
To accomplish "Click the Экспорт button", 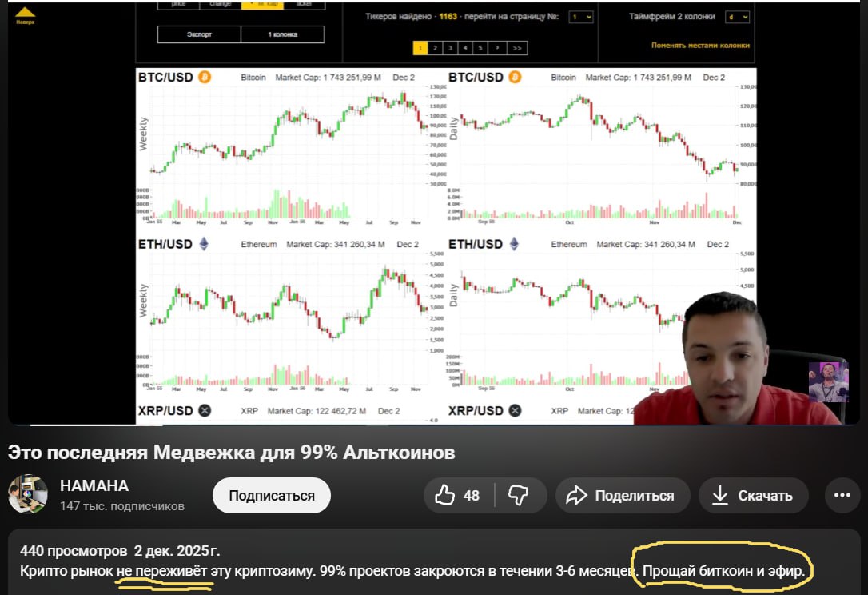I will [199, 34].
